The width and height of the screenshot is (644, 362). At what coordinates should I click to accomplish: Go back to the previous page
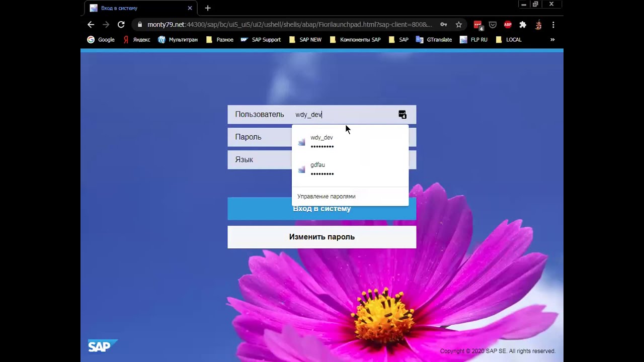pyautogui.click(x=91, y=25)
